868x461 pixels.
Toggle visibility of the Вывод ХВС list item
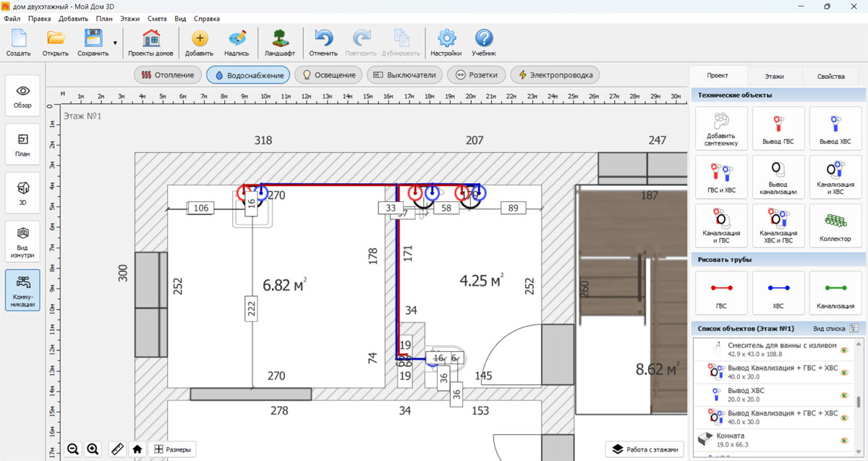[x=843, y=395]
